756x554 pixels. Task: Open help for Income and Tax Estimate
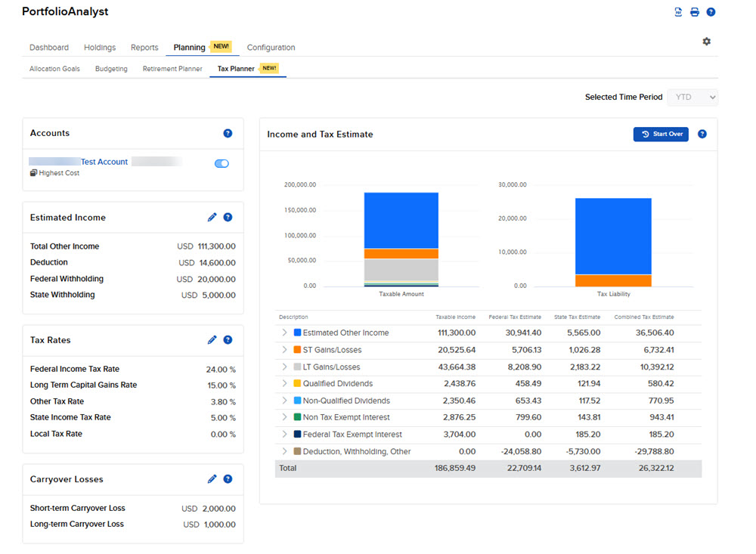tap(702, 134)
